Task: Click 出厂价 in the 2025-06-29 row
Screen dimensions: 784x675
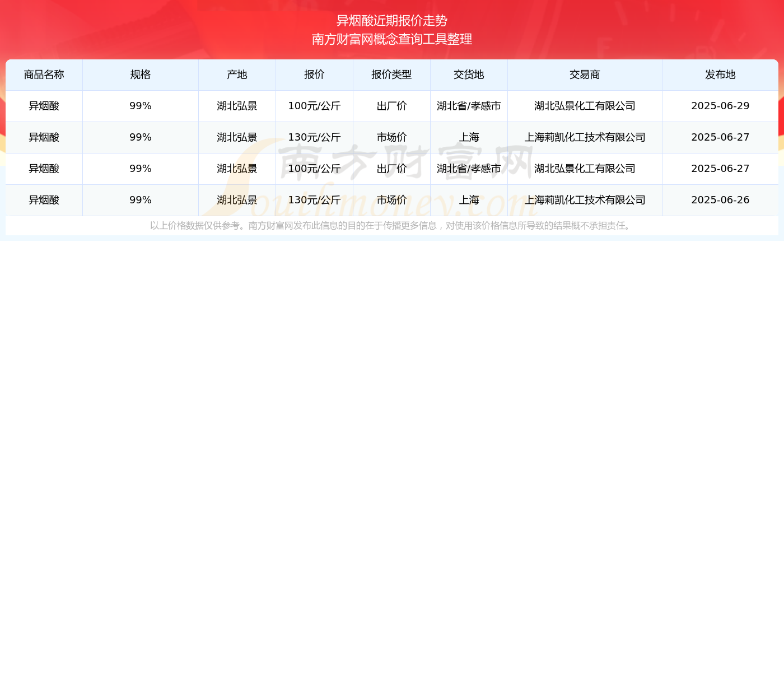Action: [391, 106]
